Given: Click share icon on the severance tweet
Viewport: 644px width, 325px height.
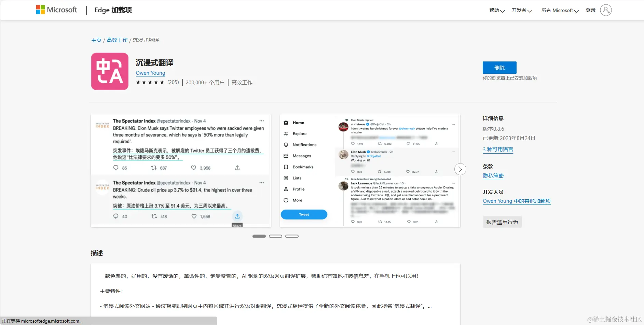Looking at the screenshot, I should click(x=237, y=168).
